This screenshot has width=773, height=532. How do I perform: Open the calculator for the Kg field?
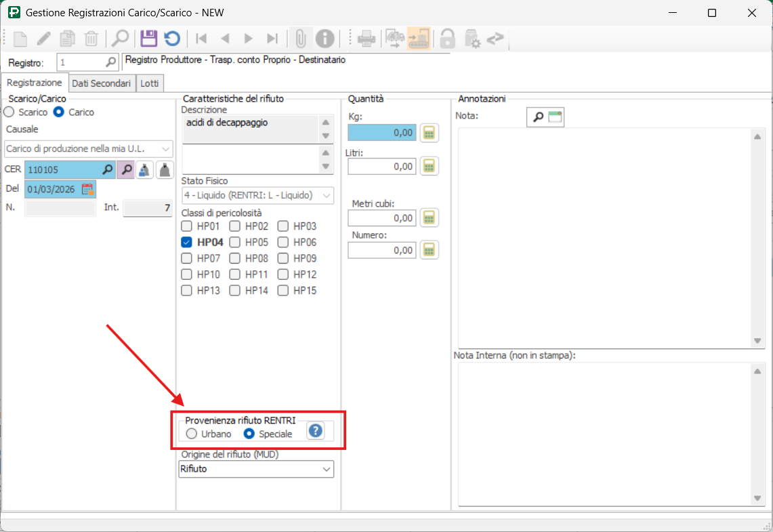point(429,133)
